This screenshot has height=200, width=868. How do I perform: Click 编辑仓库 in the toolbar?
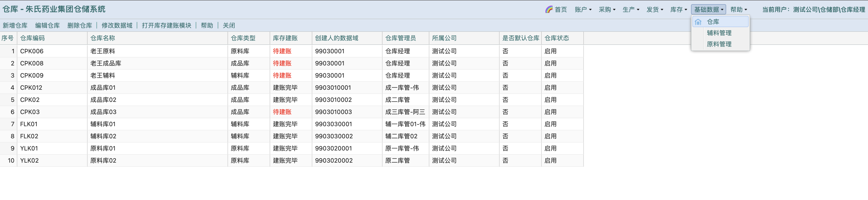[48, 25]
